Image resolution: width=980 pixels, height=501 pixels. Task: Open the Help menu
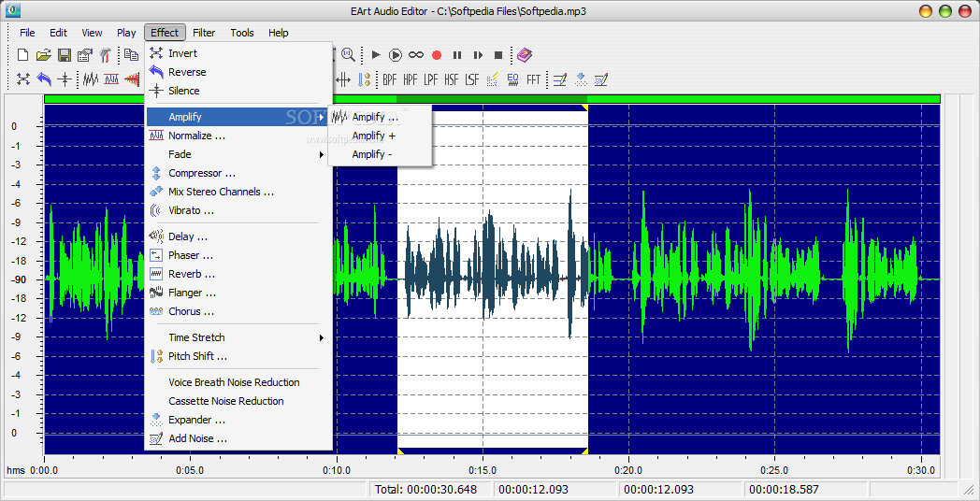click(278, 33)
